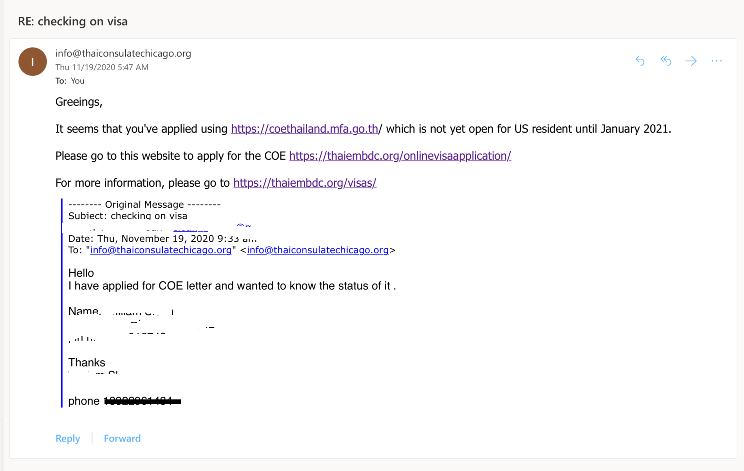The image size is (744, 471).
Task: Click sender address info@thaiconsulatechicago.org in the email header
Action: click(123, 53)
